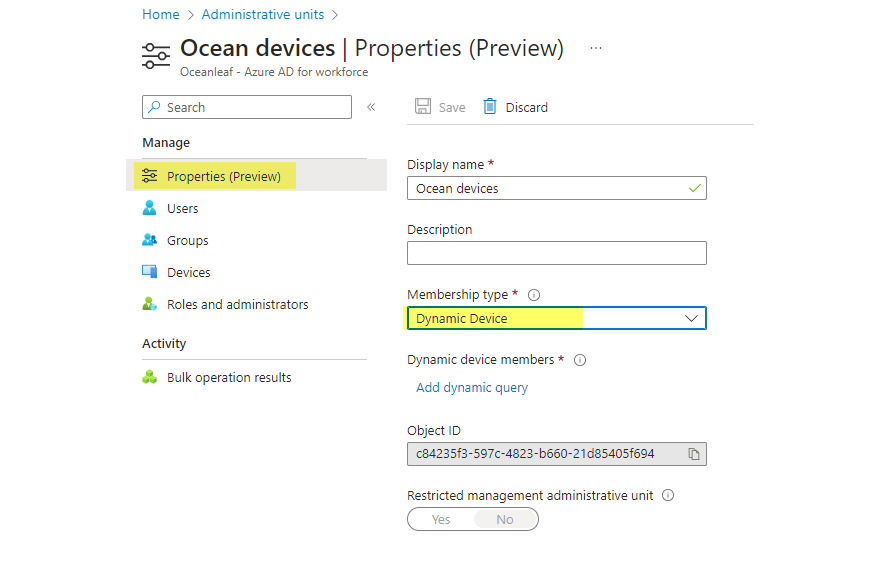This screenshot has height=583, width=882.
Task: Click the Display name input field
Action: [557, 189]
